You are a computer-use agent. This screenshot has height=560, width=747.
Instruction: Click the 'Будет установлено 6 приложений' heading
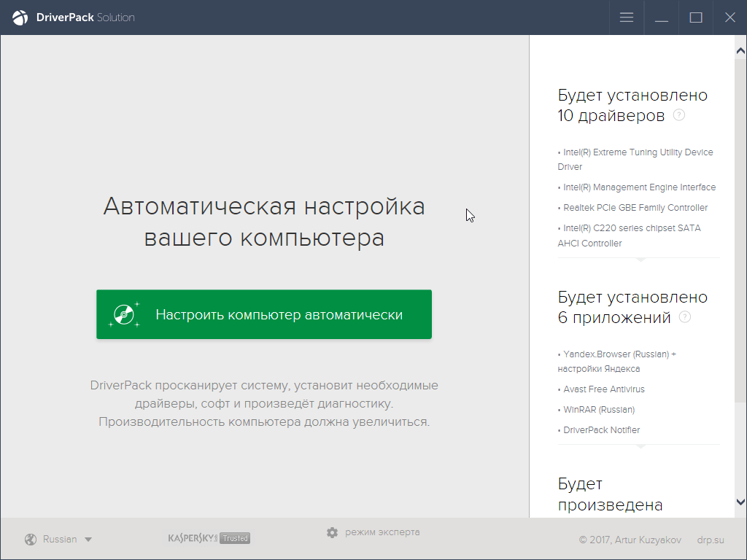point(632,307)
